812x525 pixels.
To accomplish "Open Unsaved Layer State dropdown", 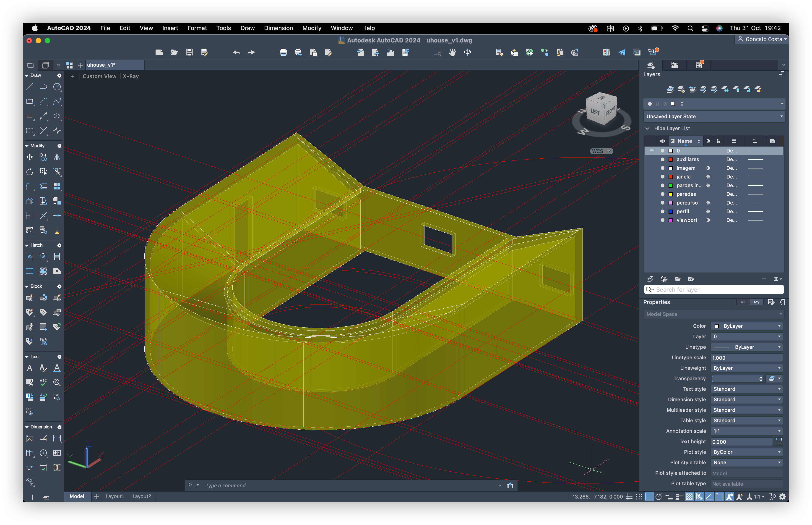I will [714, 117].
